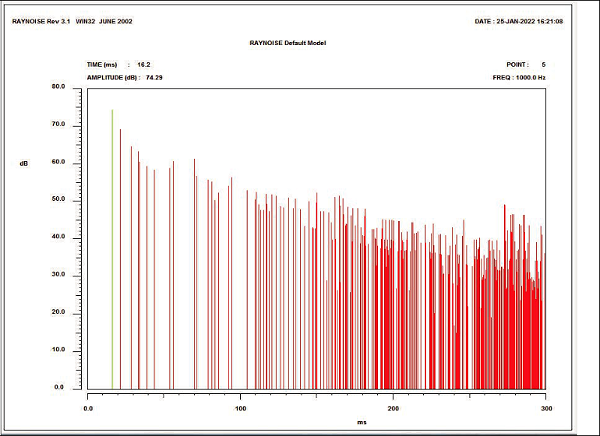600x436 pixels.
Task: Click the 60.0 y-axis tick label
Action: pyautogui.click(x=58, y=162)
